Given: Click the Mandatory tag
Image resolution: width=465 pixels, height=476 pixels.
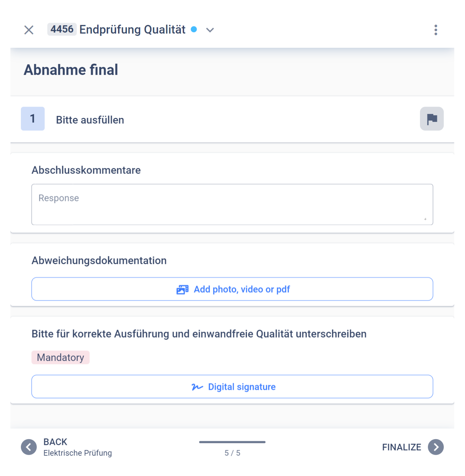Looking at the screenshot, I should pos(60,357).
